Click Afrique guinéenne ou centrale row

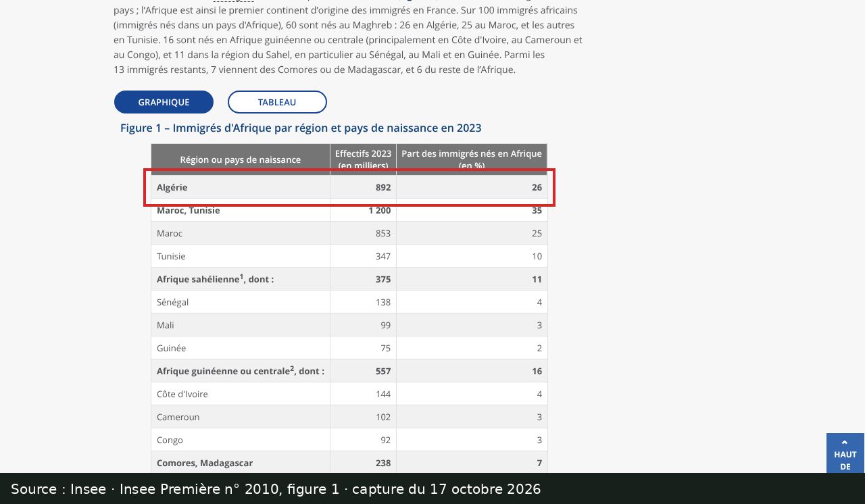pos(349,371)
